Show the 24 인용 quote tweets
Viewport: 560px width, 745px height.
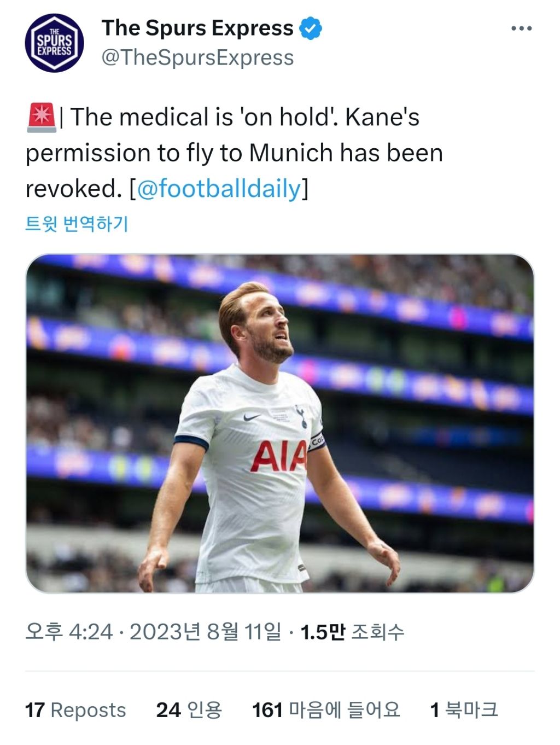point(189,710)
